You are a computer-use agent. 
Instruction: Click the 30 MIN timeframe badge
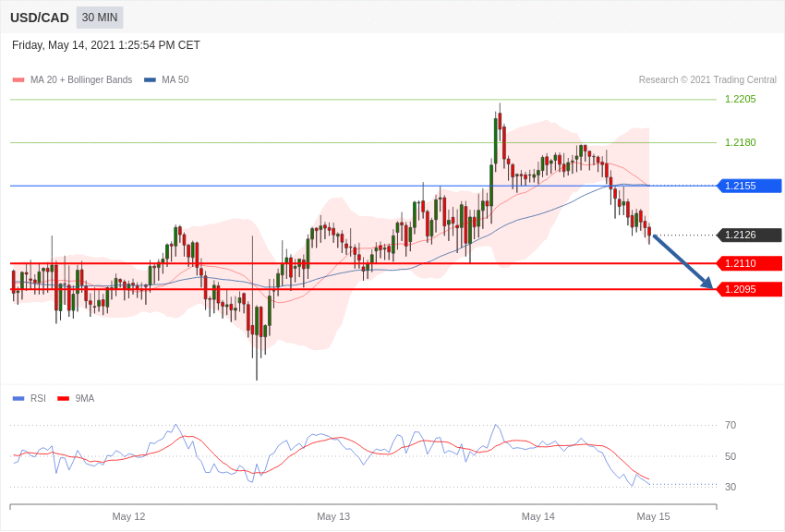(100, 18)
